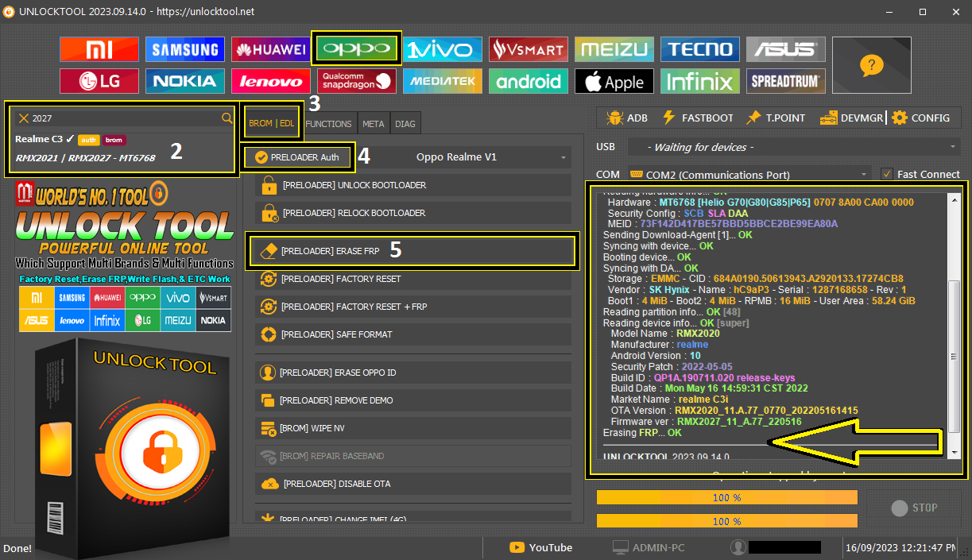The height and width of the screenshot is (560, 972).
Task: Click ADMIN-PC computer icon in status bar
Action: click(621, 547)
